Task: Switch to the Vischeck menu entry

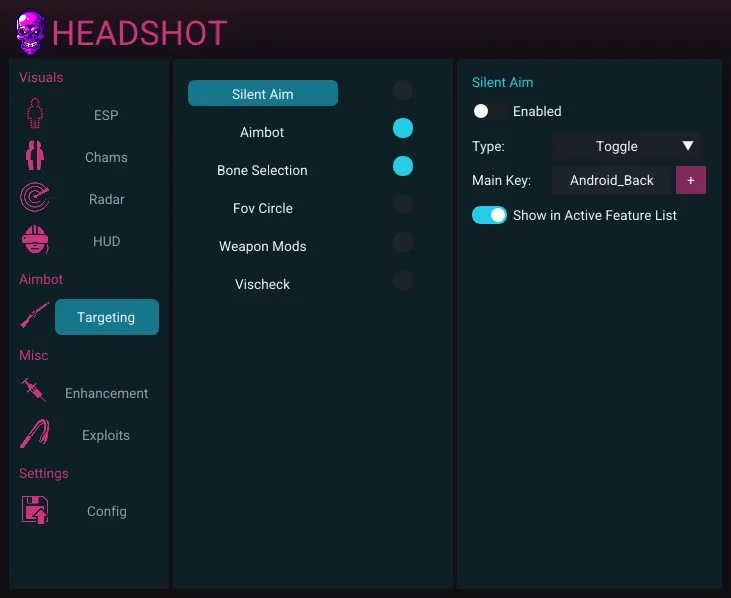Action: 262,284
